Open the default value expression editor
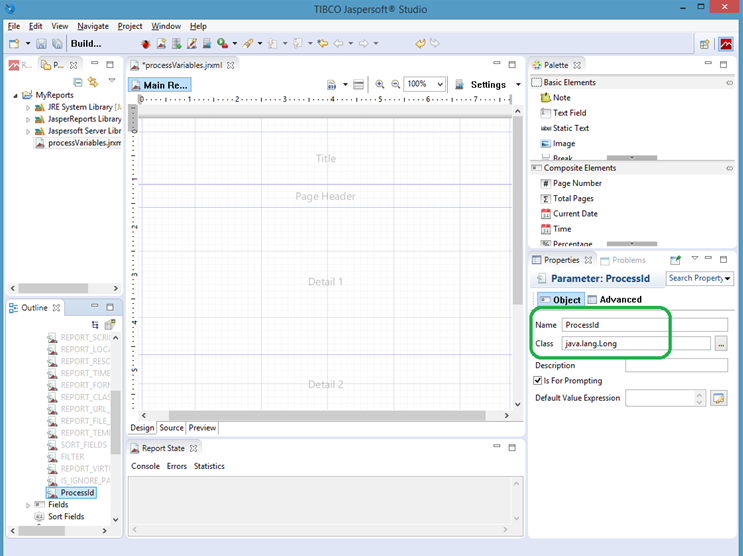 (718, 398)
